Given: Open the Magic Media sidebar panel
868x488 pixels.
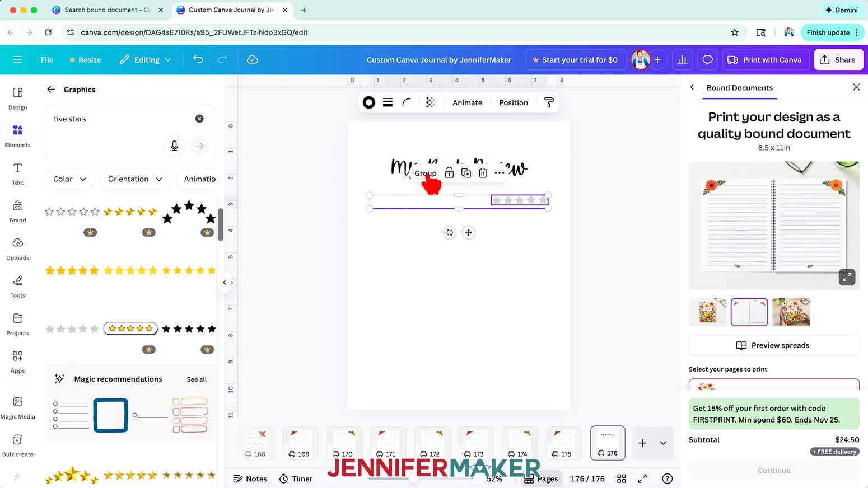Looking at the screenshot, I should tap(17, 408).
